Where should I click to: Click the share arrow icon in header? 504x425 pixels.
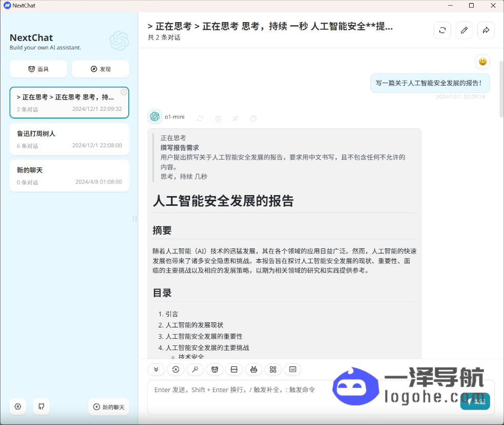point(486,30)
